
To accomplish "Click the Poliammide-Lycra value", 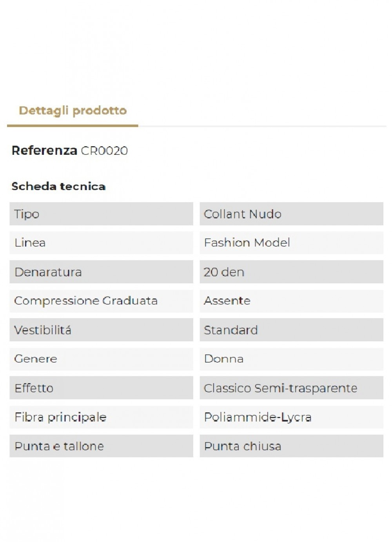I will pyautogui.click(x=258, y=417).
